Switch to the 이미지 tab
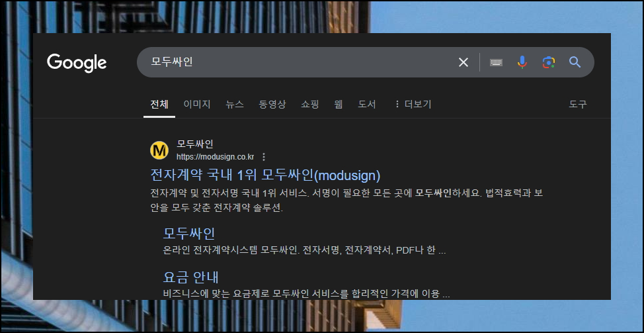The image size is (644, 333). coord(197,105)
